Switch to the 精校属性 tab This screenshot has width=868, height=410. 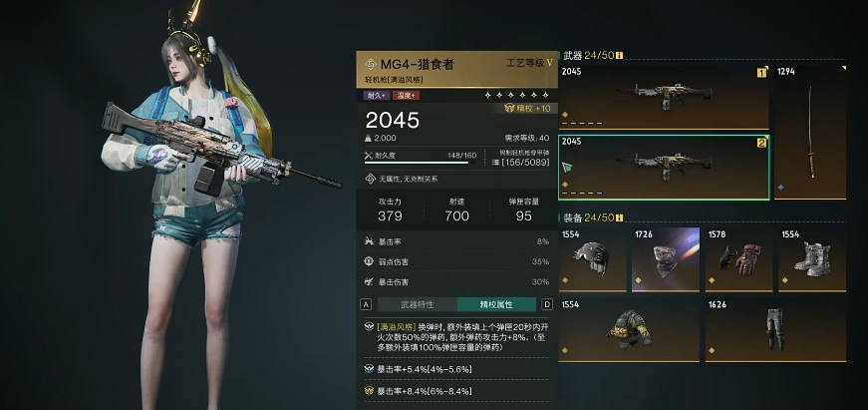point(496,304)
